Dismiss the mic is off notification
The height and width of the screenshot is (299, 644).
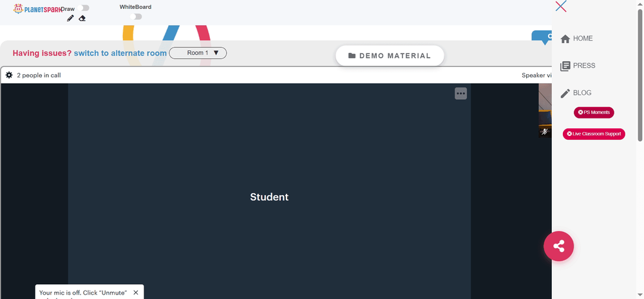(136, 293)
